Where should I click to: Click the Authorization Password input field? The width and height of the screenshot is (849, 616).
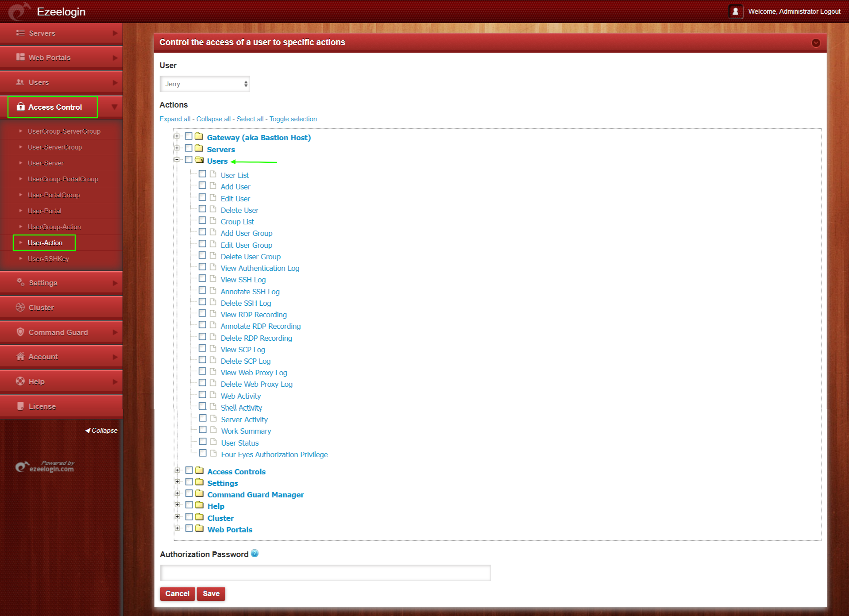(x=325, y=573)
